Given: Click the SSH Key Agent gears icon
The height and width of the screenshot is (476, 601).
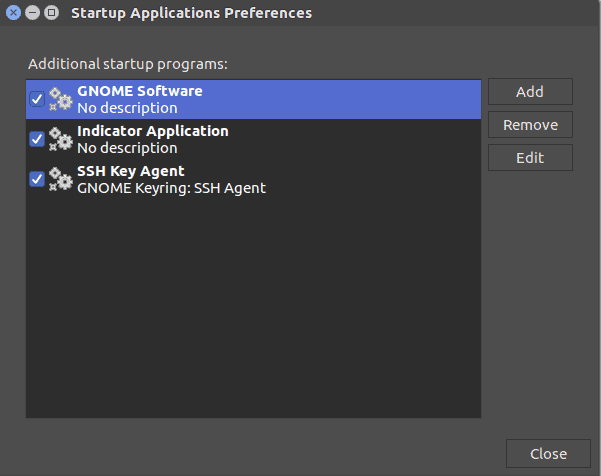Looking at the screenshot, I should [x=61, y=179].
